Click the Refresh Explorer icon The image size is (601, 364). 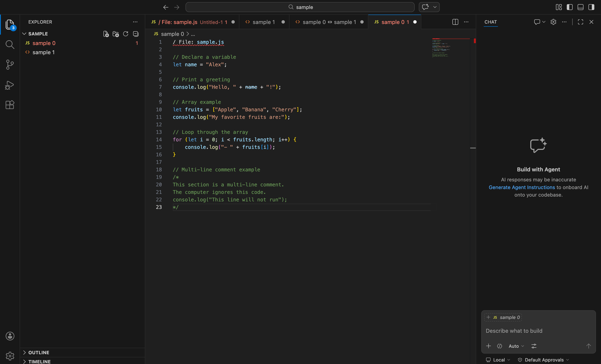click(126, 34)
